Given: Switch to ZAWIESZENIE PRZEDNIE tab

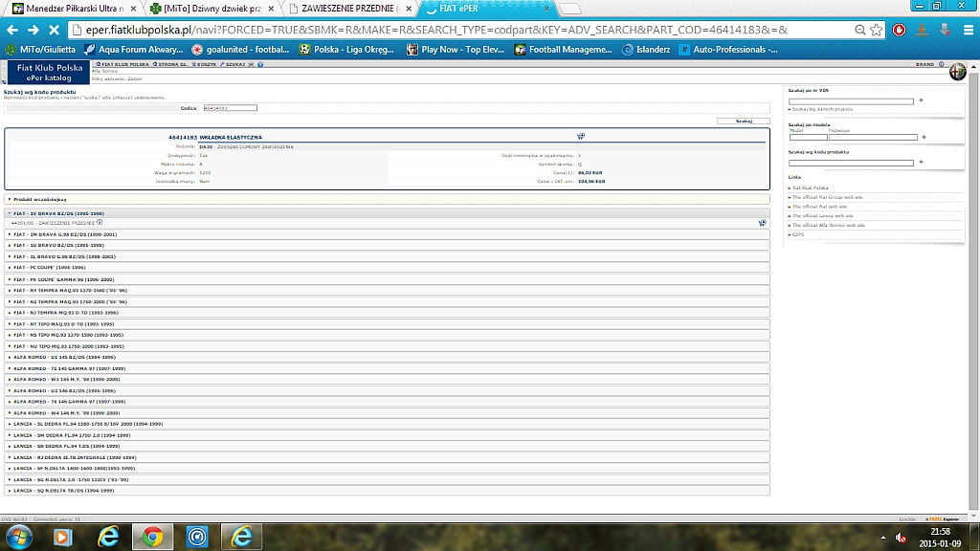Looking at the screenshot, I should (348, 9).
